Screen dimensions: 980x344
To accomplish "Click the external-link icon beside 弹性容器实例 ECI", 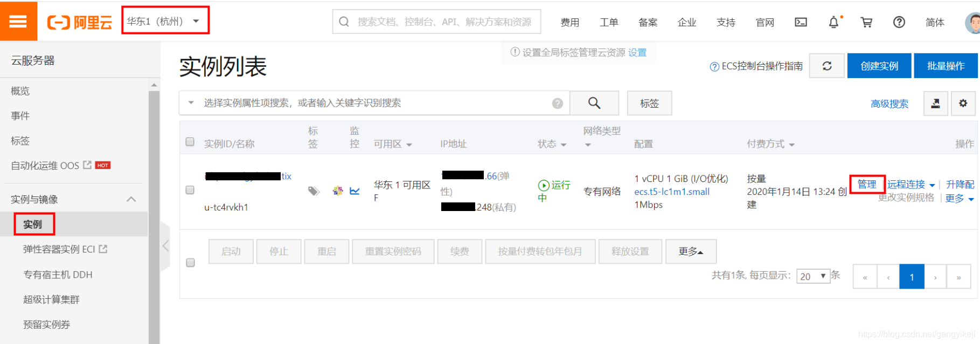I will click(x=103, y=249).
